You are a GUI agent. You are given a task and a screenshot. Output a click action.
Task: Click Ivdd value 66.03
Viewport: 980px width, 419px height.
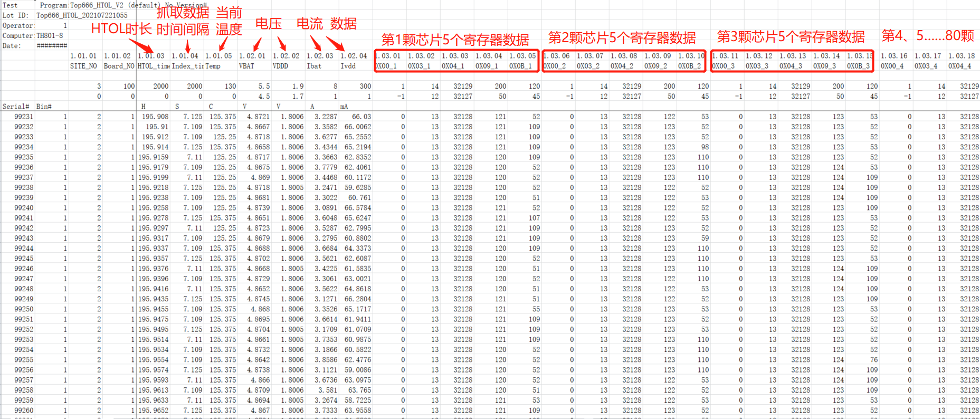coord(361,117)
